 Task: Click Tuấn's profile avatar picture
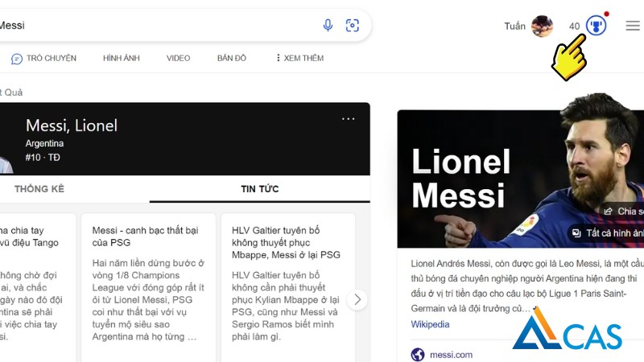pos(542,27)
